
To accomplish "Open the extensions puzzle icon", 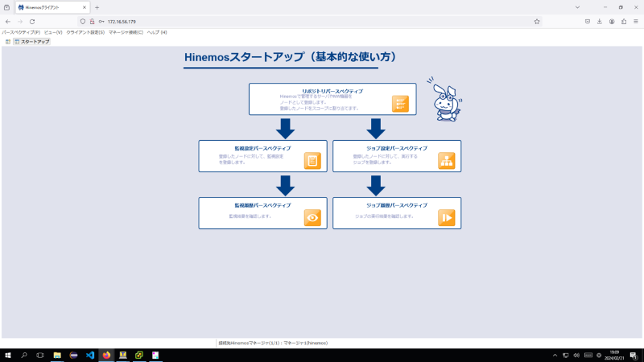I will tap(623, 22).
